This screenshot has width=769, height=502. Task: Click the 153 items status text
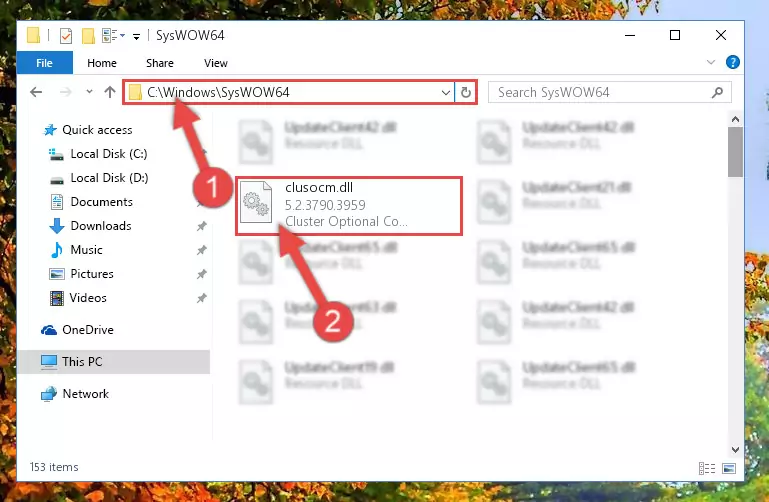tap(54, 467)
